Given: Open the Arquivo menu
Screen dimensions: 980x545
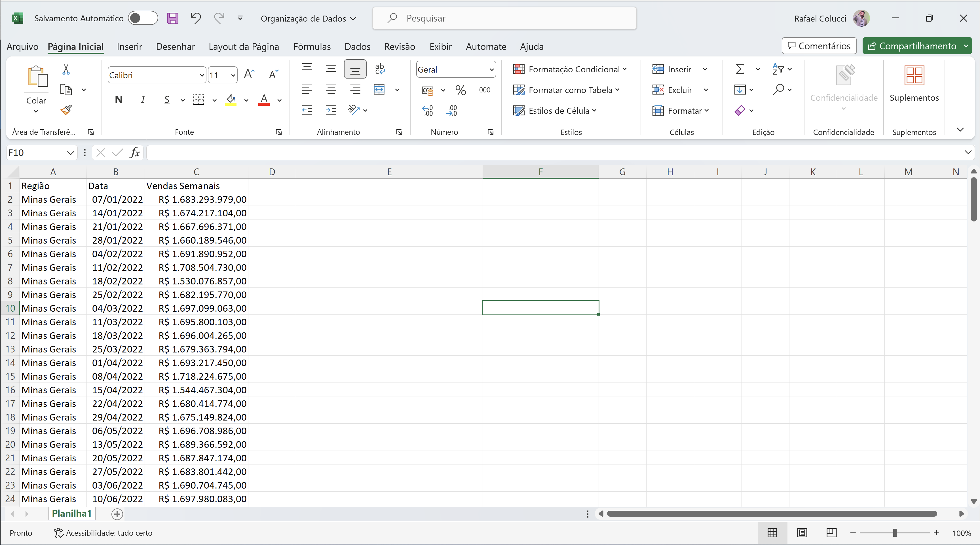Looking at the screenshot, I should click(x=22, y=47).
